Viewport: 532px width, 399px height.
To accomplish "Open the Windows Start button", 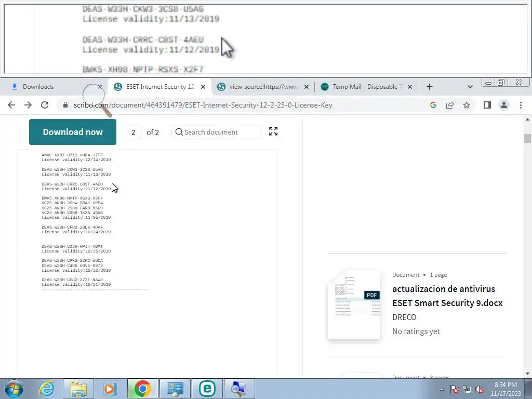I will point(14,389).
